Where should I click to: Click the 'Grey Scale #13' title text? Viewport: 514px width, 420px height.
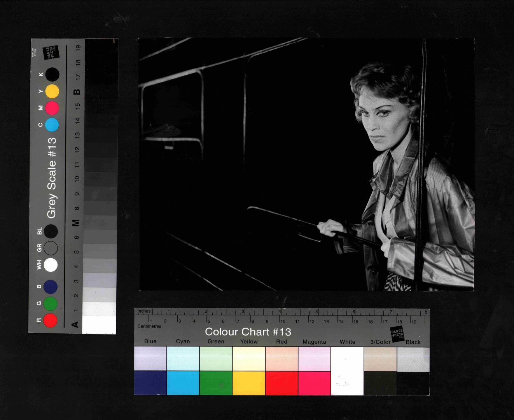point(52,178)
